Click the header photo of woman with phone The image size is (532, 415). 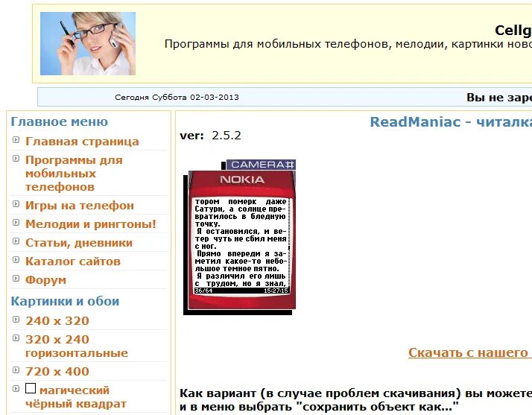[88, 43]
